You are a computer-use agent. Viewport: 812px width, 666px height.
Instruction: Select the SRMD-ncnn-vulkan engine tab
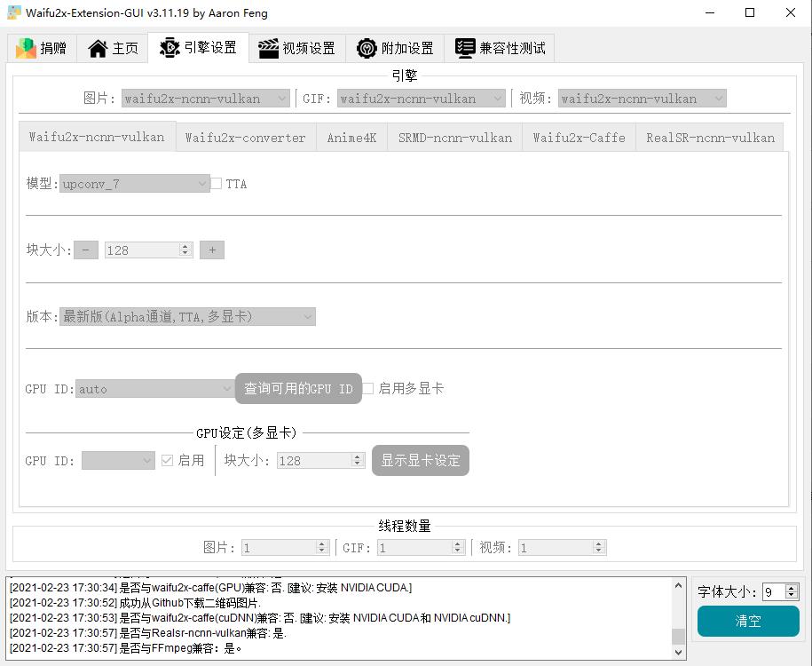click(454, 138)
